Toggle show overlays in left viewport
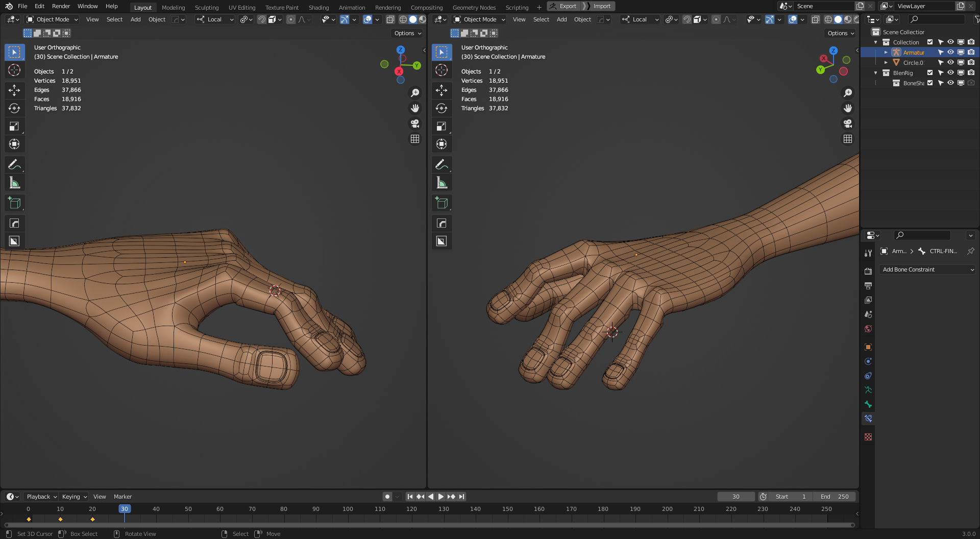The height and width of the screenshot is (539, 980). coord(367,19)
